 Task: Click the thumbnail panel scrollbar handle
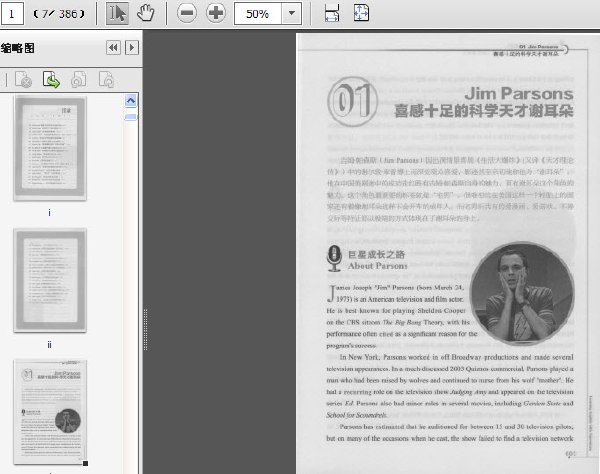coord(130,117)
